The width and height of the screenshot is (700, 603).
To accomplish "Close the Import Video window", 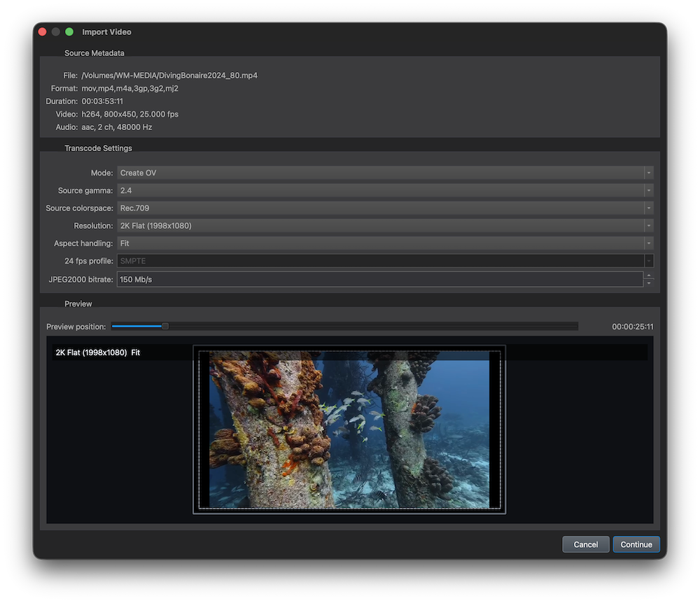I will pyautogui.click(x=43, y=31).
